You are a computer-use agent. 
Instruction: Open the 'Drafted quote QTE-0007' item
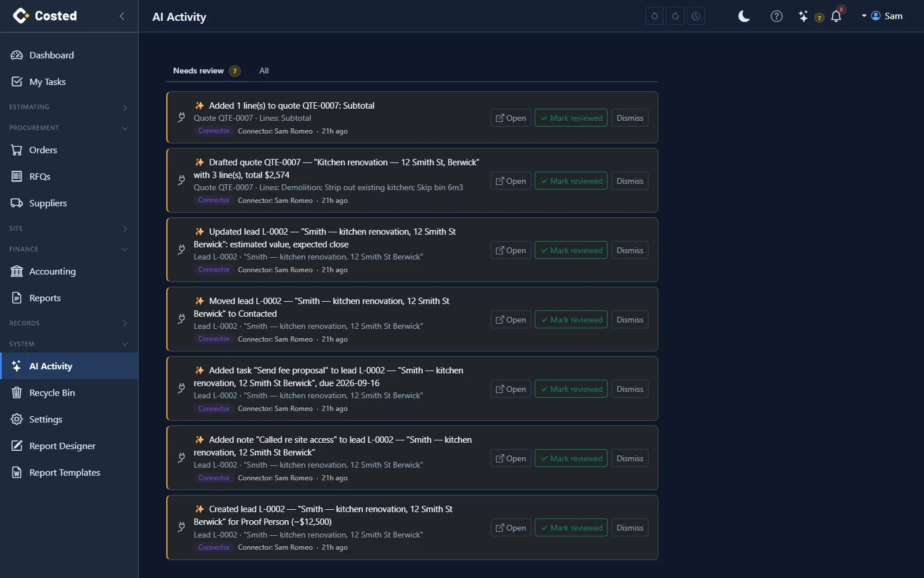[511, 181]
